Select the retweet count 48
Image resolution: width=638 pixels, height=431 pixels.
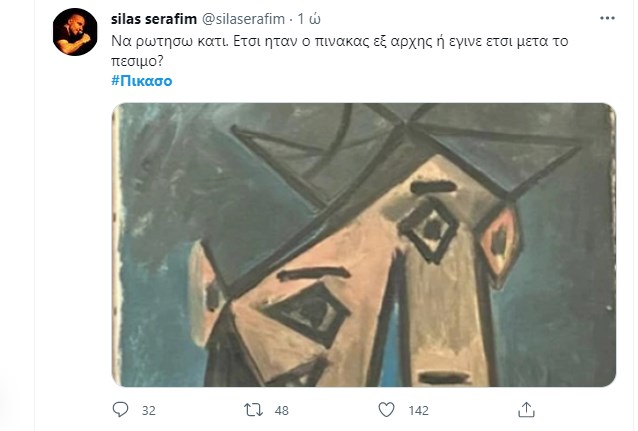(282, 410)
